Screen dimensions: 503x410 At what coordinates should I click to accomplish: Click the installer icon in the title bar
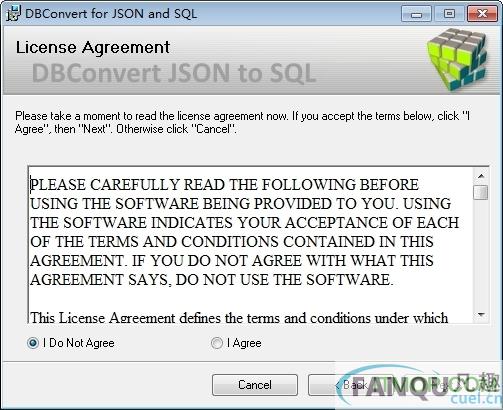13,13
